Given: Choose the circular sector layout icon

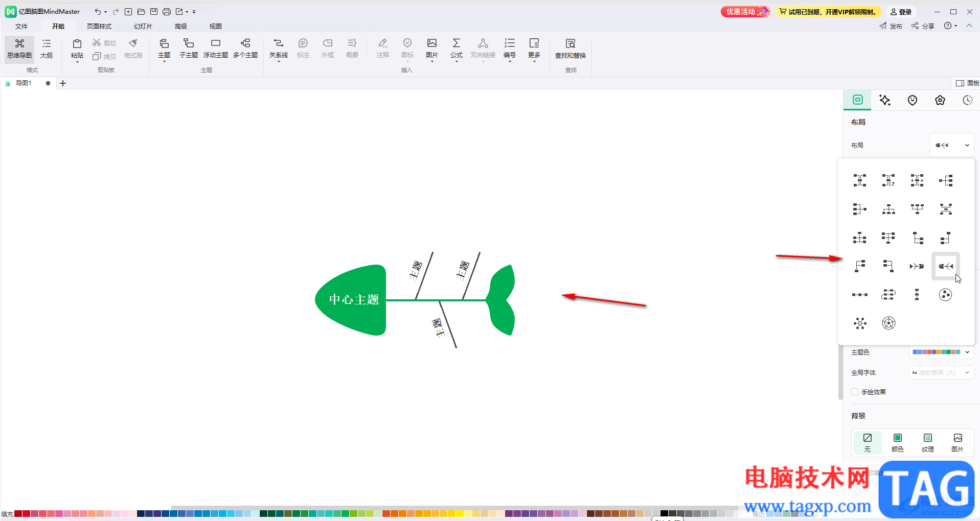Looking at the screenshot, I should click(x=888, y=323).
